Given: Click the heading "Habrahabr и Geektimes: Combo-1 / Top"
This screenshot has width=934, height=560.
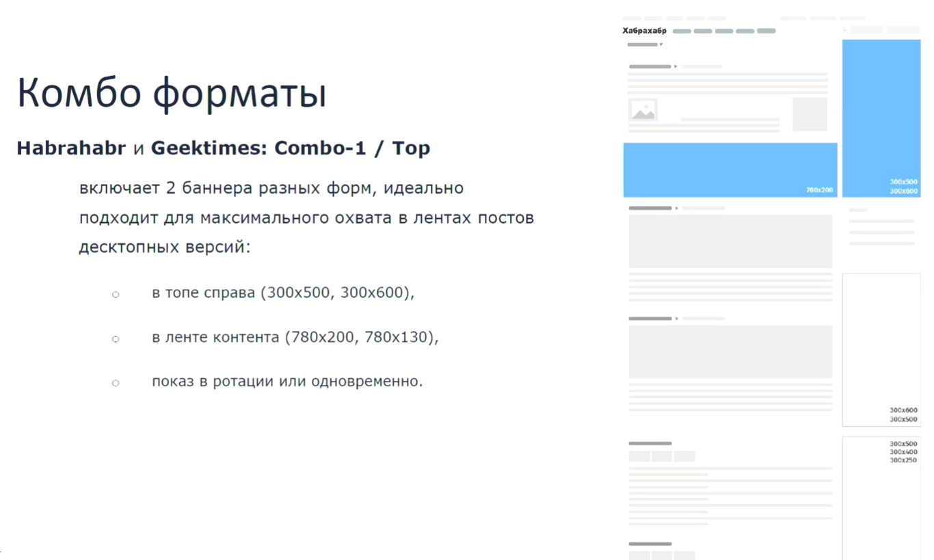Looking at the screenshot, I should (224, 148).
